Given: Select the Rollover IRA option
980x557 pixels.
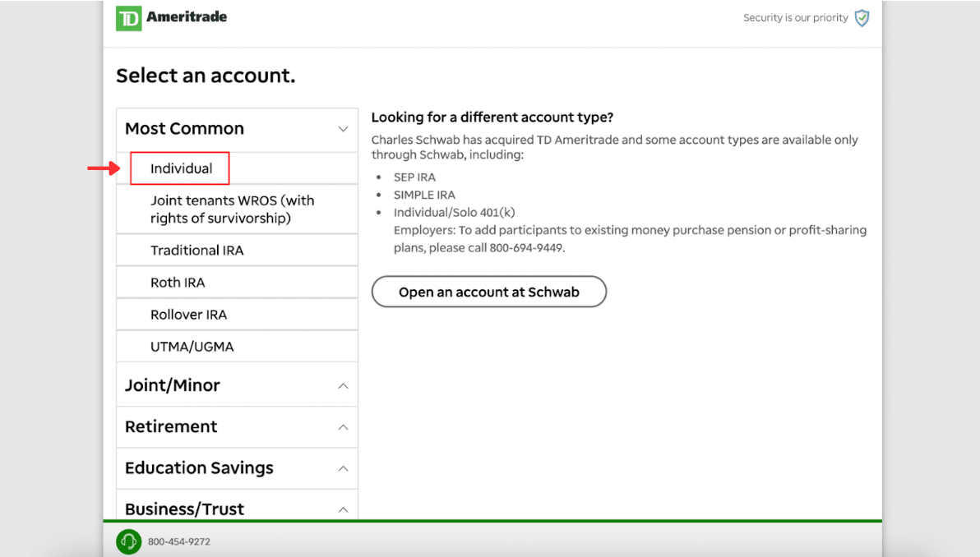Looking at the screenshot, I should (x=188, y=315).
